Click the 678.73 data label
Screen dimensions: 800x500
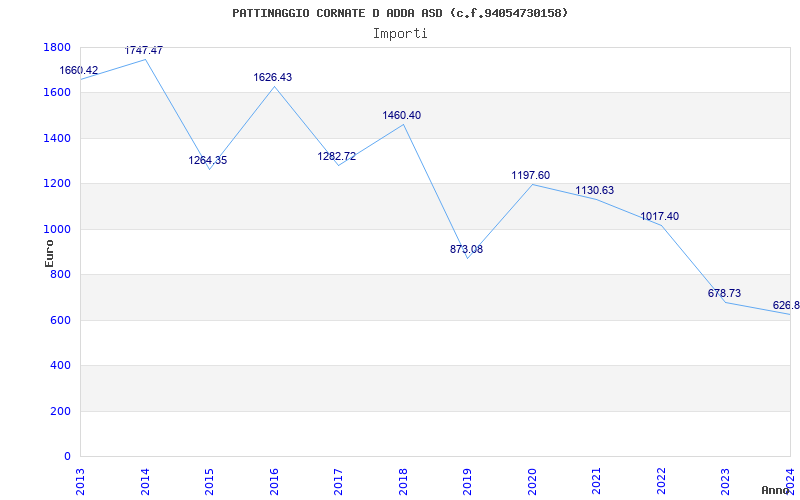724,294
